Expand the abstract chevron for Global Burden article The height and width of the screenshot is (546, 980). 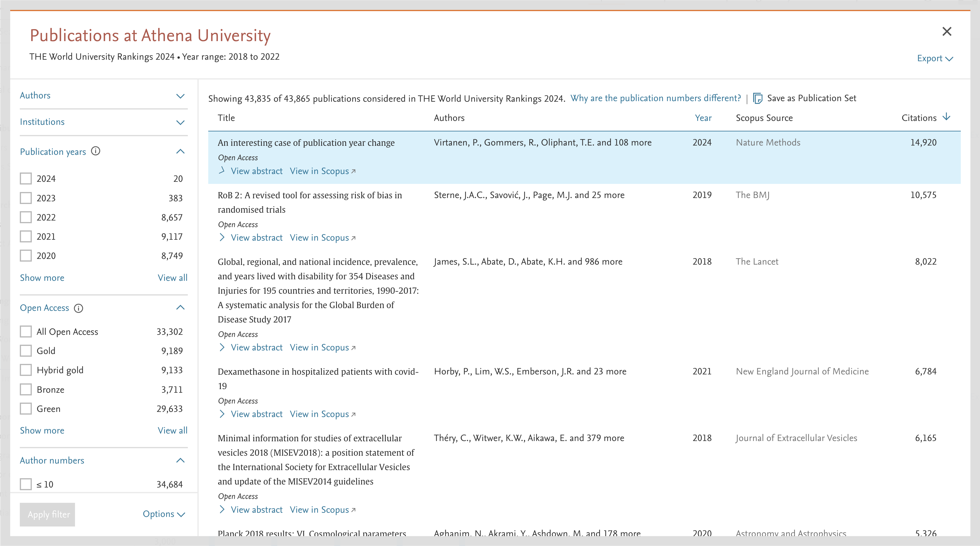pos(222,347)
